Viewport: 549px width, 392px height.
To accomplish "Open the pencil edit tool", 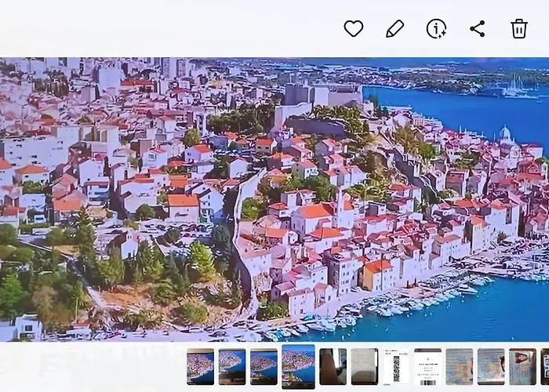I will coord(395,29).
